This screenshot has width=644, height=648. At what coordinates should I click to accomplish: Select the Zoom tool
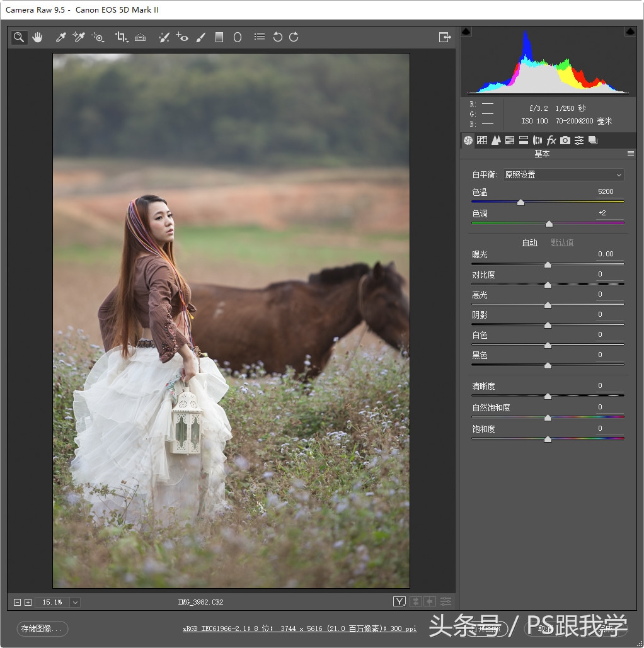pos(19,37)
